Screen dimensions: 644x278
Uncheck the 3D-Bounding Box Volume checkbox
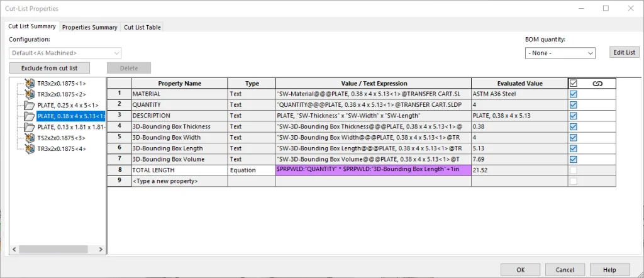(574, 159)
